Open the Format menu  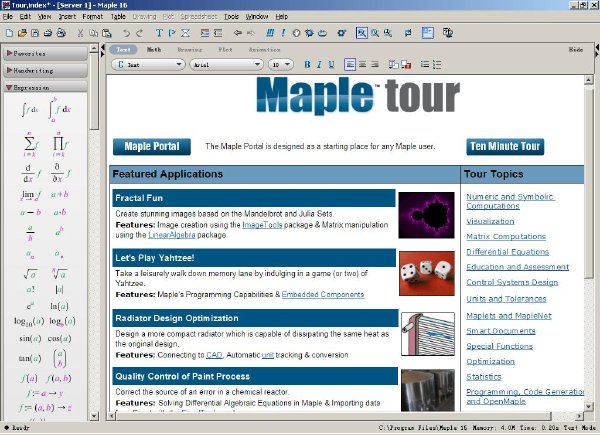click(x=93, y=16)
